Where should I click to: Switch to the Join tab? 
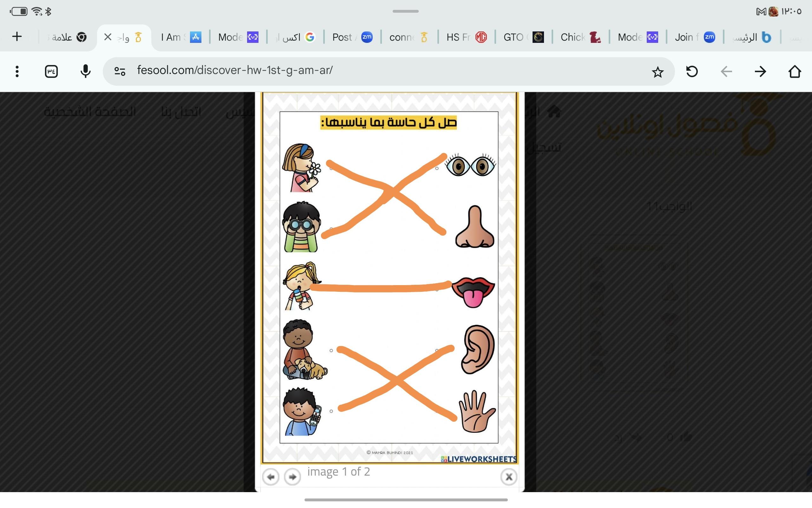click(x=695, y=37)
